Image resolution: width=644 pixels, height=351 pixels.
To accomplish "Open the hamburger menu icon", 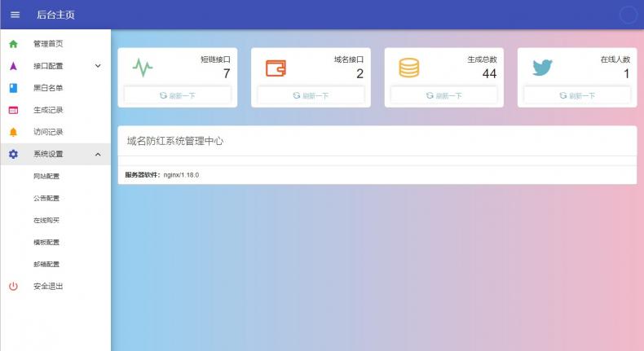I will coord(15,15).
